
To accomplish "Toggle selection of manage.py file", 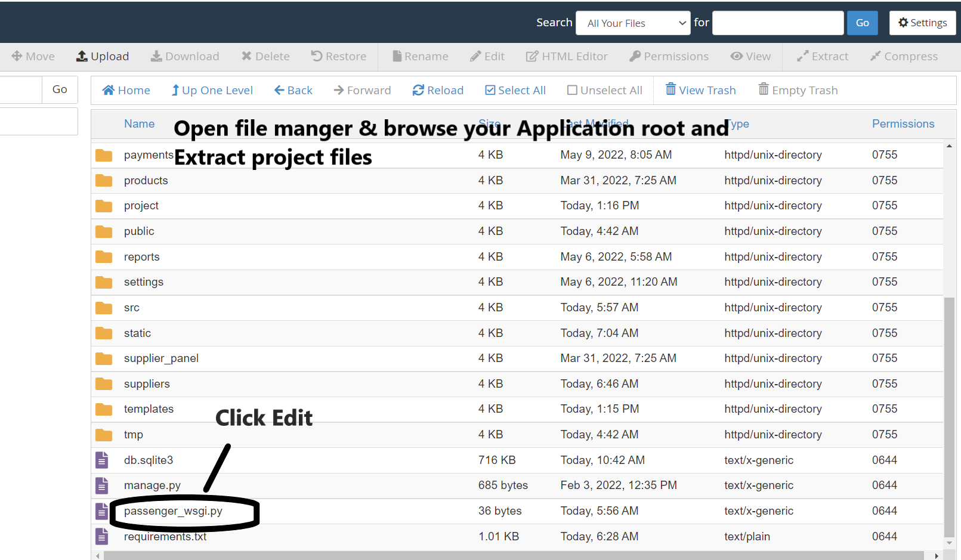I will pyautogui.click(x=152, y=485).
